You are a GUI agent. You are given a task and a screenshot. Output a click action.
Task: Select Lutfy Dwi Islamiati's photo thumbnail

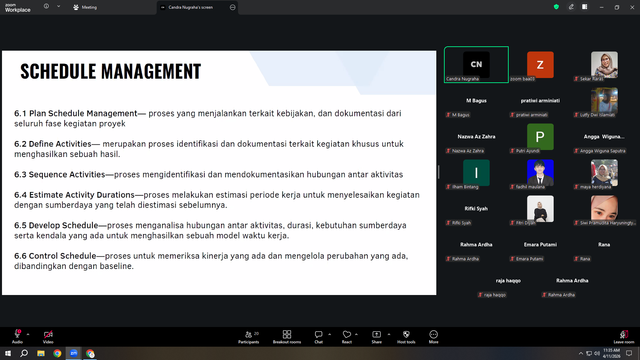(x=604, y=100)
